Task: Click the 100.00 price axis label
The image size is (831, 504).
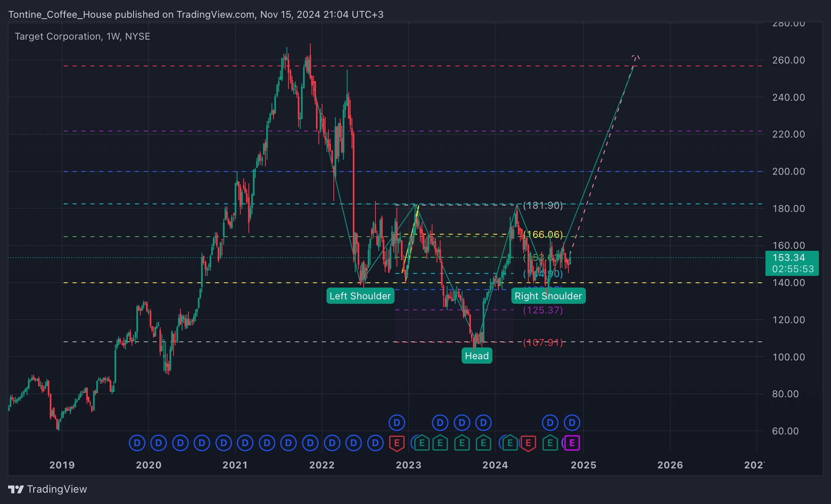Action: [789, 357]
